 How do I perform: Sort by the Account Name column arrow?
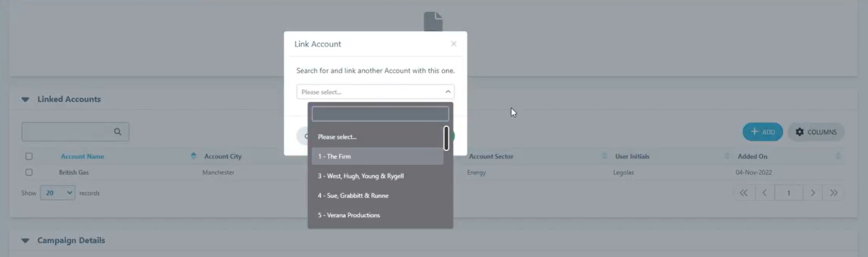coord(193,156)
